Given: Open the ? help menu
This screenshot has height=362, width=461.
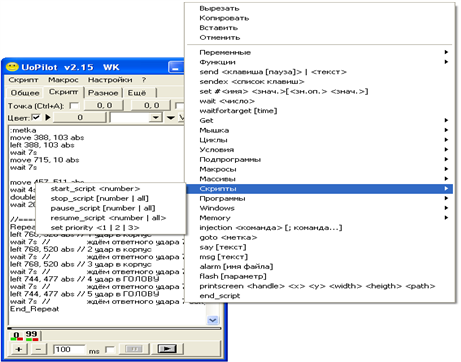Looking at the screenshot, I should [x=144, y=80].
